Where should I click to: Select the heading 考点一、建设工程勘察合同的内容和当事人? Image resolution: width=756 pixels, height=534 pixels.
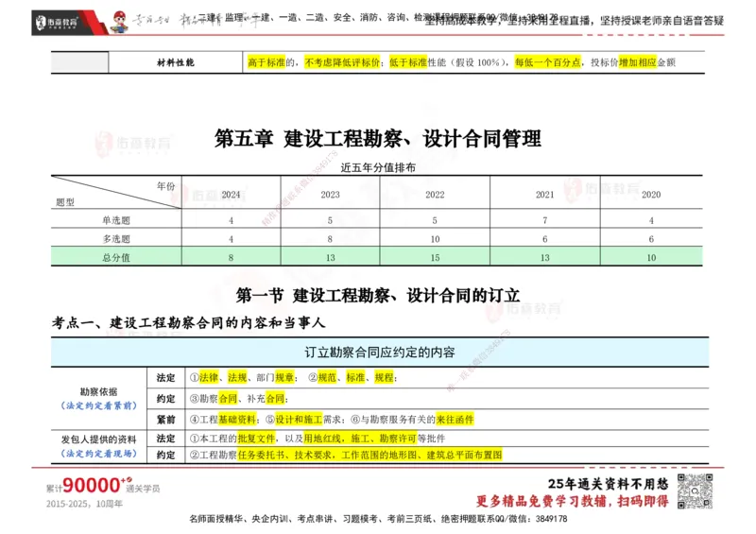click(x=188, y=322)
